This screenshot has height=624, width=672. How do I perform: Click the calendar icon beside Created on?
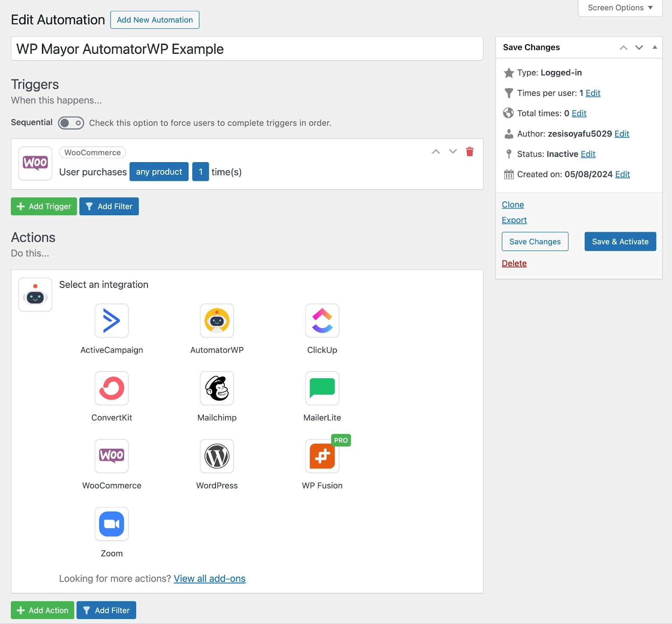pos(509,174)
